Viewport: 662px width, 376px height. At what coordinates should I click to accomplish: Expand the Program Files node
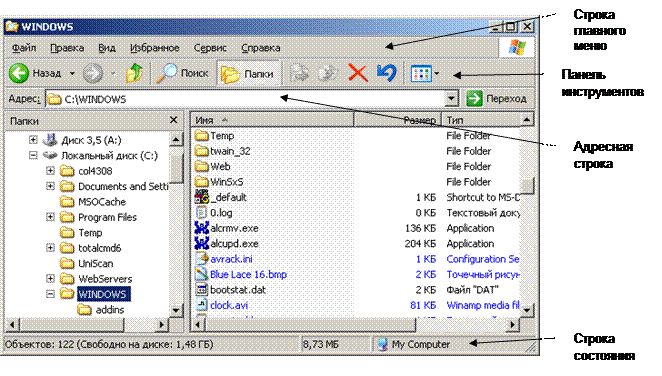click(x=50, y=217)
